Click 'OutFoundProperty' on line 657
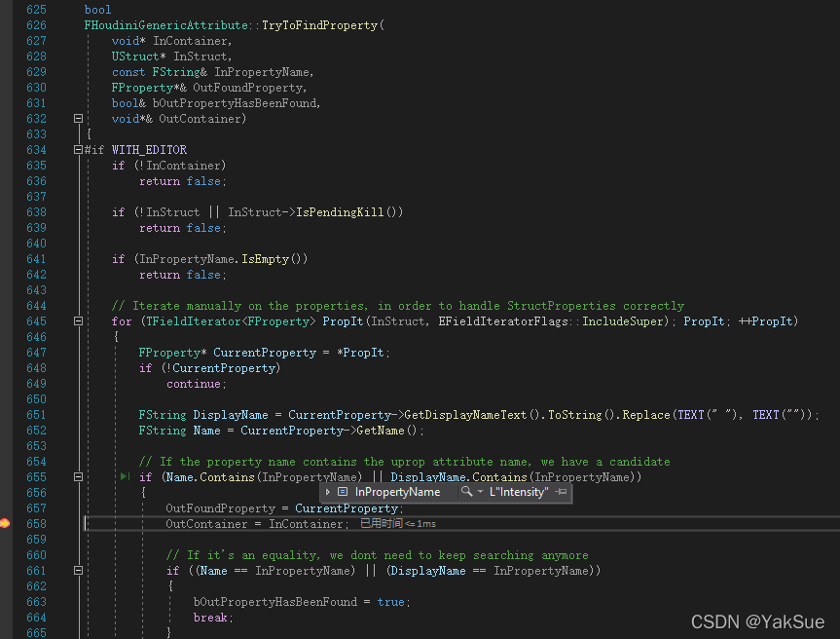Viewport: 840px width, 639px height. click(220, 508)
